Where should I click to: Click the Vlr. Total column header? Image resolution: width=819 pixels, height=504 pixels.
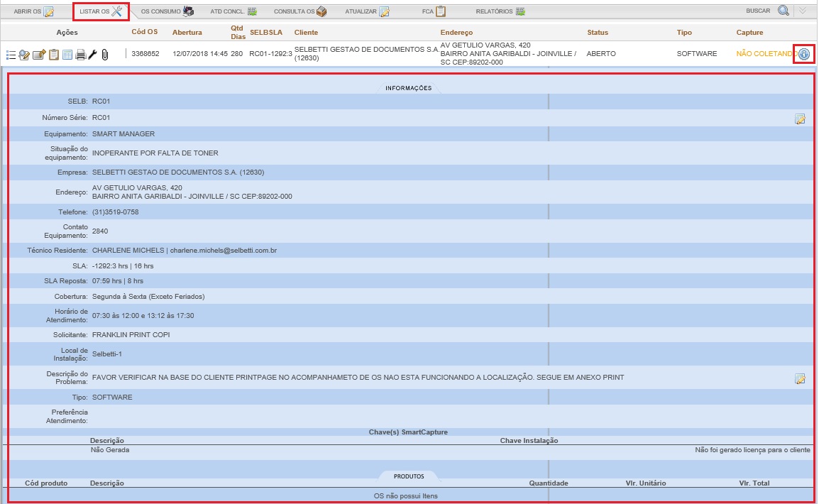tap(754, 483)
